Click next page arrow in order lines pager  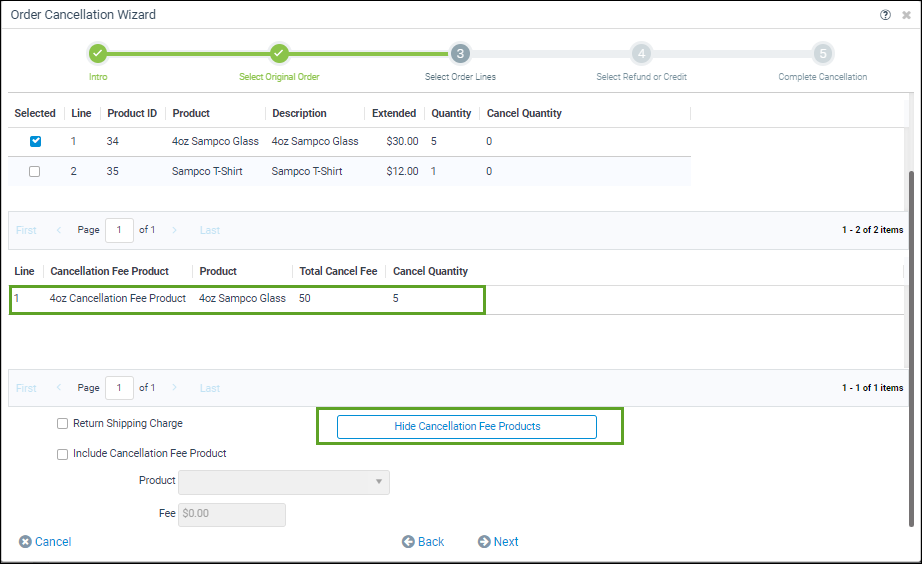click(x=174, y=230)
